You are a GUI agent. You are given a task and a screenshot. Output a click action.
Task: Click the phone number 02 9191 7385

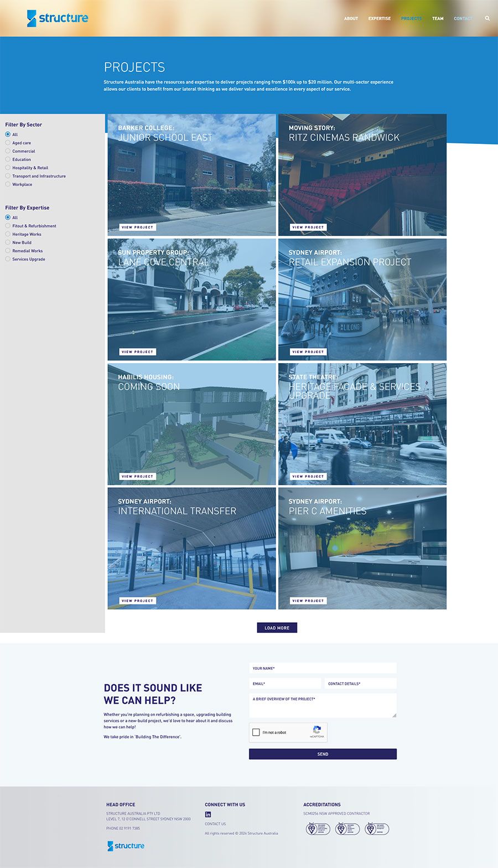pos(123,828)
